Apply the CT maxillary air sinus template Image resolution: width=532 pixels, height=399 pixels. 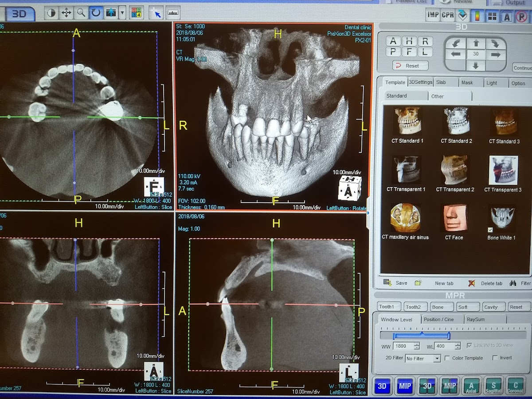tap(405, 222)
